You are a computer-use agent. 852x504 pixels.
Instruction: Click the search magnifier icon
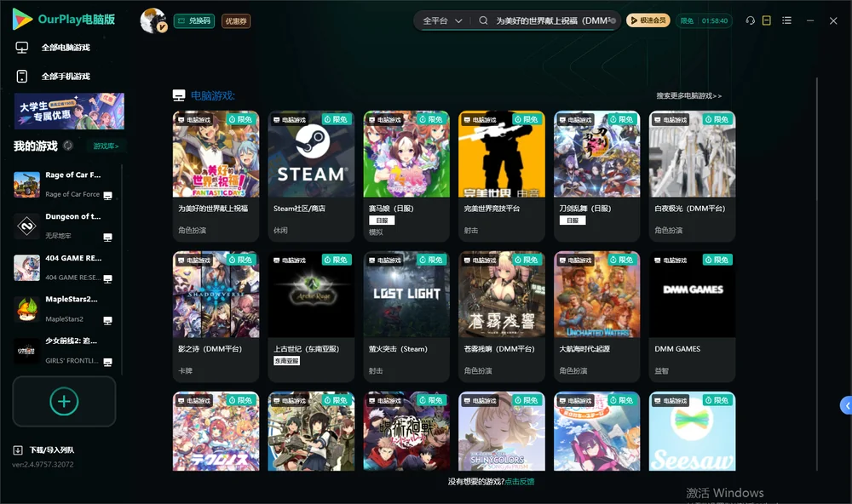[483, 20]
